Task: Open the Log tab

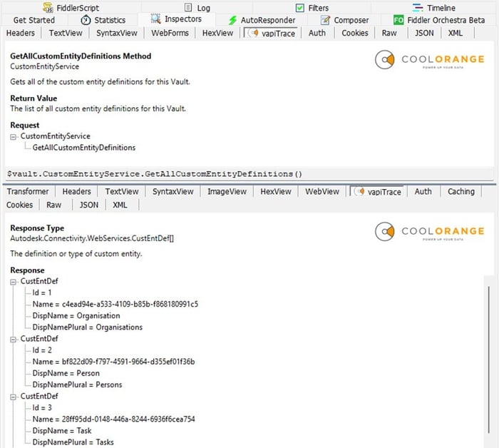Action: coord(197,8)
